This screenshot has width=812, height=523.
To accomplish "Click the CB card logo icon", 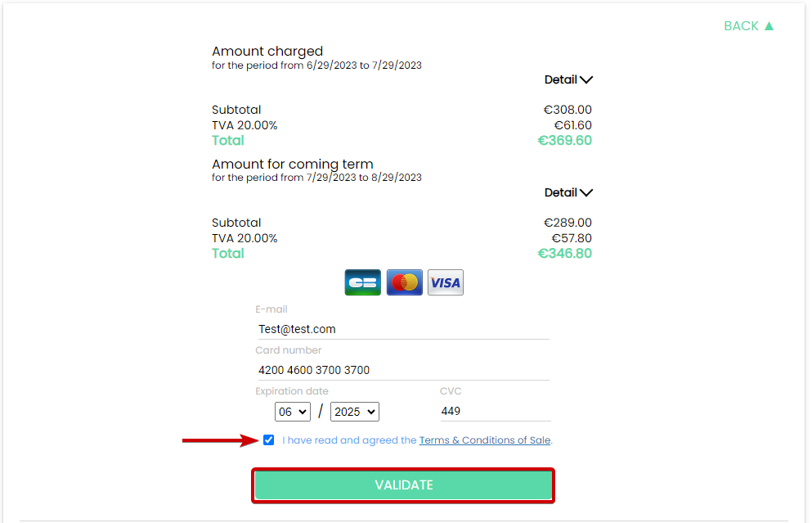I will [362, 282].
